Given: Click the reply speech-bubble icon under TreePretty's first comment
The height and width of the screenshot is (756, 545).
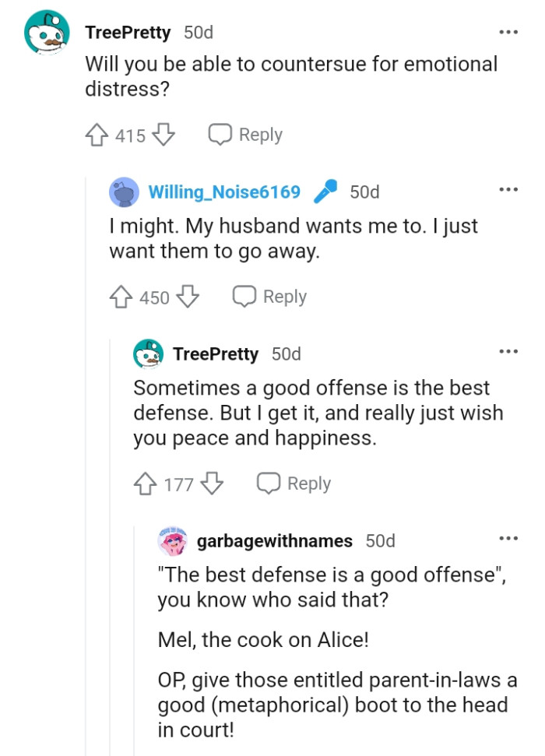Looking at the screenshot, I should (221, 134).
